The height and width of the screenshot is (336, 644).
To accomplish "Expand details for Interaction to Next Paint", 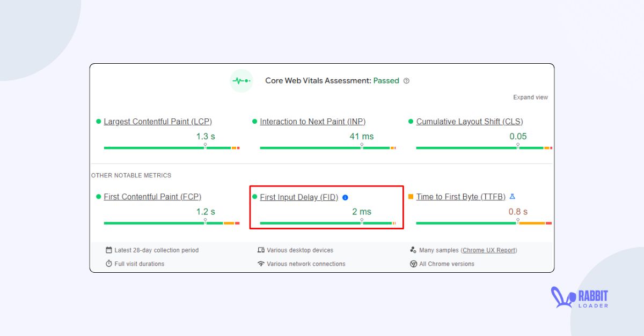I will [x=313, y=121].
